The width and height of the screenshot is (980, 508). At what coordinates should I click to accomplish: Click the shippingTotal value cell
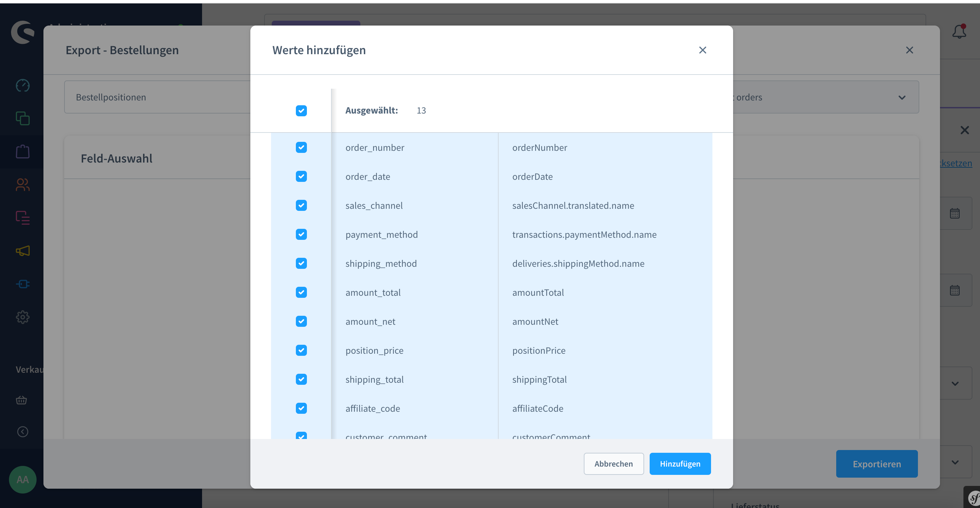539,379
